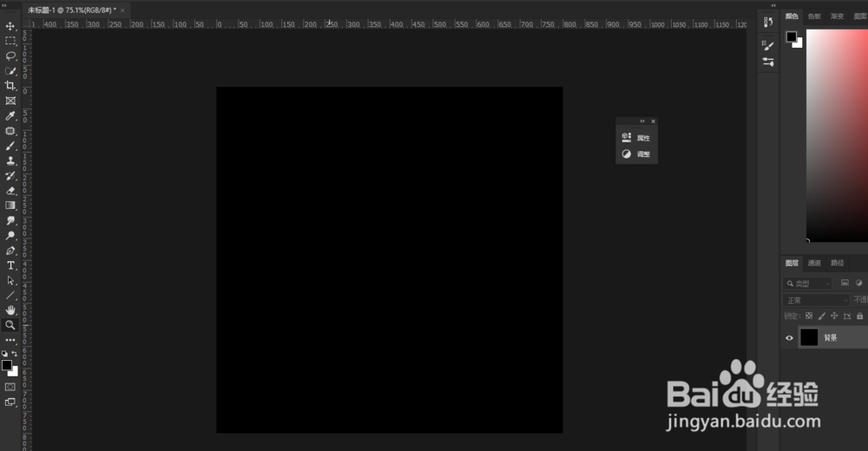The width and height of the screenshot is (868, 451).
Task: Select the History Brush tool
Action: [10, 176]
